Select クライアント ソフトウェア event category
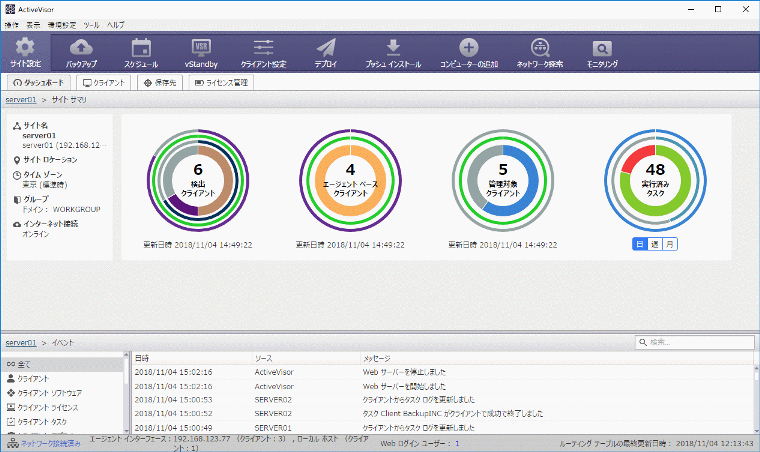 [x=62, y=393]
